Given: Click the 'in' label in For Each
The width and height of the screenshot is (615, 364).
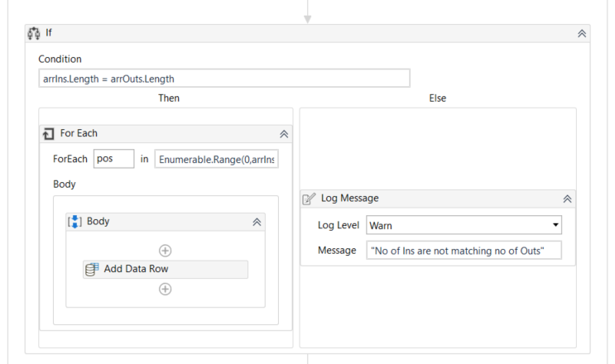Looking at the screenshot, I should [144, 159].
